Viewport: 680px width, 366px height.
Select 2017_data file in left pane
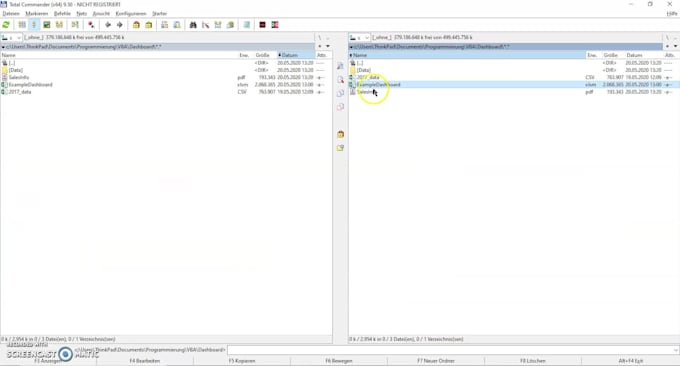20,92
